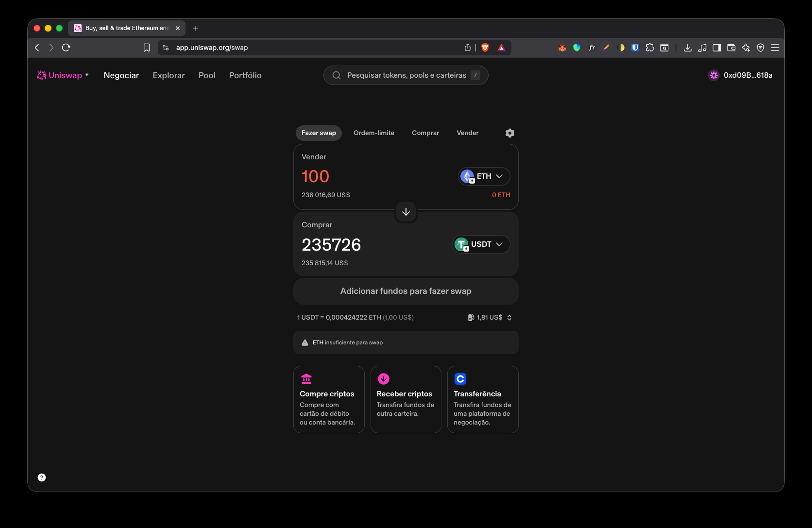Click the Uniswap logo

pyautogui.click(x=41, y=75)
